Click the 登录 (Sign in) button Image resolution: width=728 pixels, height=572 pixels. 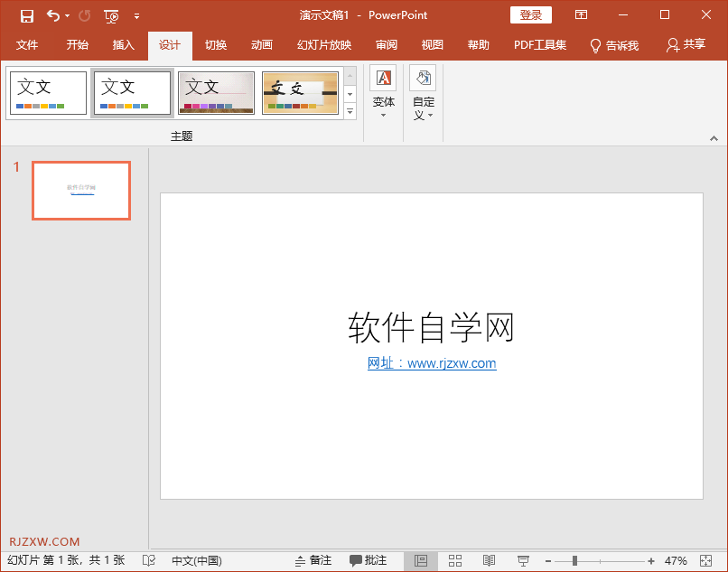(x=530, y=14)
